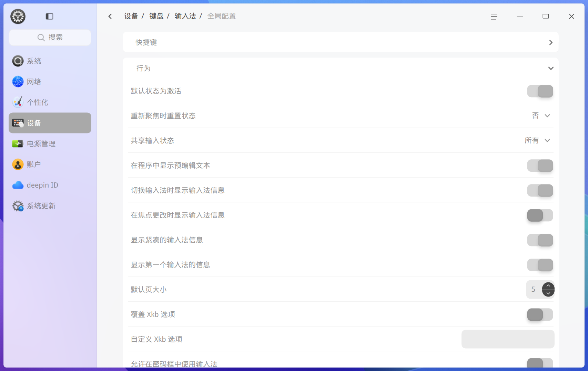Go to 输入法 breadcrumb
The image size is (588, 371).
tap(185, 16)
